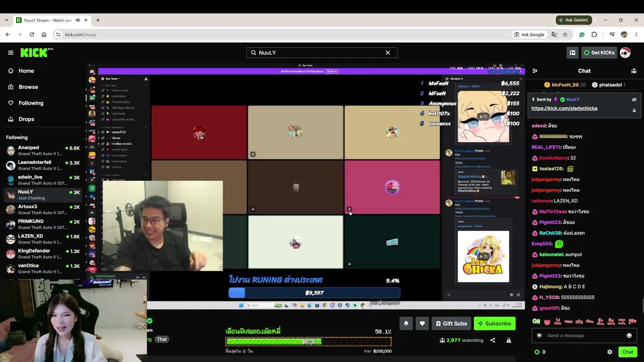Image resolution: width=644 pixels, height=362 pixels.
Task: Open KingDefender avatar in Following list
Action: click(11, 254)
